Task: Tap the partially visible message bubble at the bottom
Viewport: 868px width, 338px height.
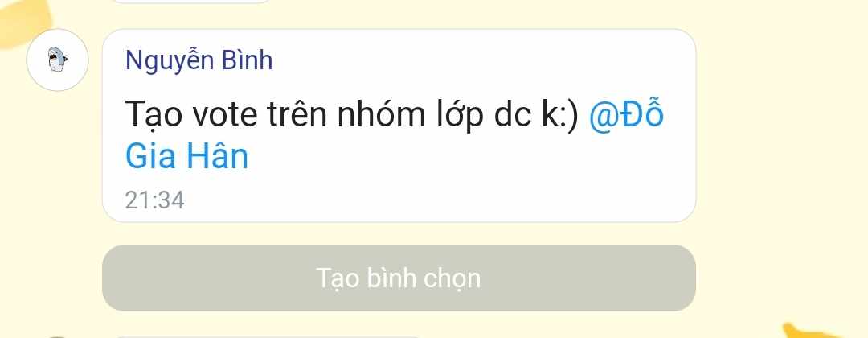Action: coord(268,336)
